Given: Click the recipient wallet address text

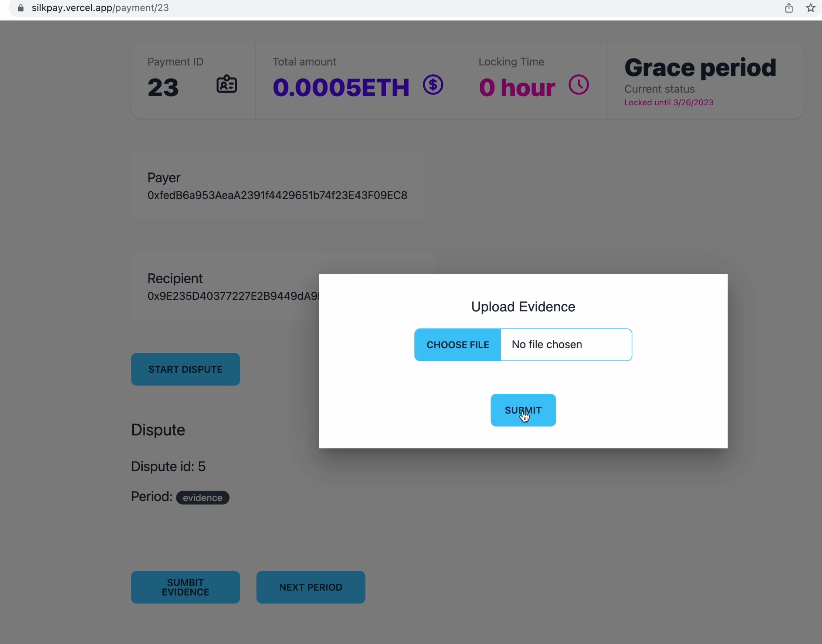Looking at the screenshot, I should tap(233, 296).
